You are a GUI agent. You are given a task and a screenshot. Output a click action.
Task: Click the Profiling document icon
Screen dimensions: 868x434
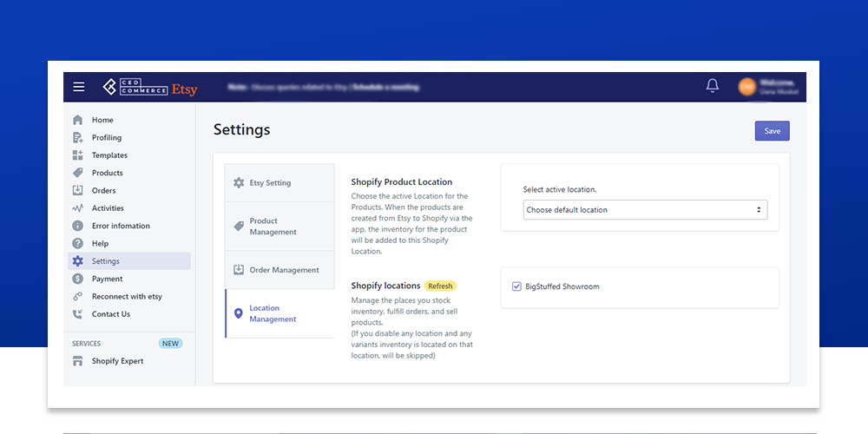(77, 137)
